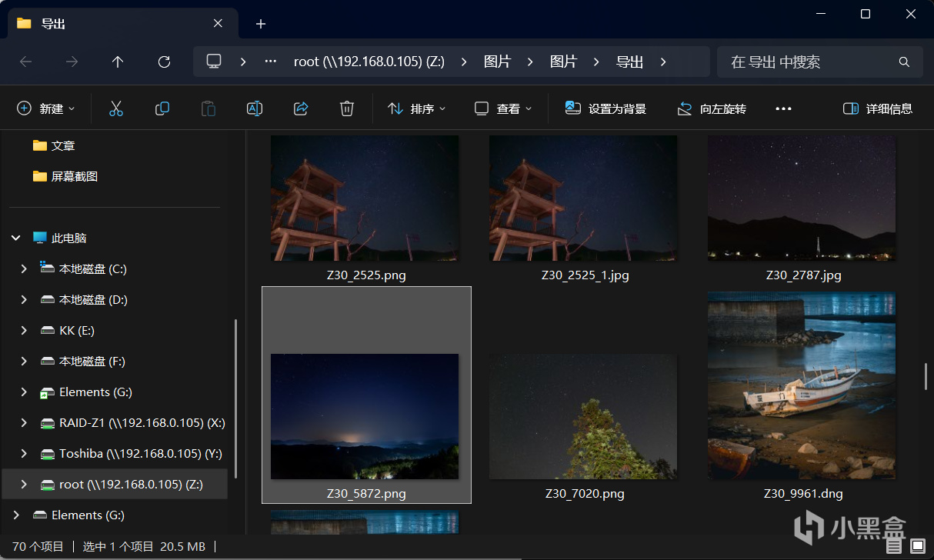The width and height of the screenshot is (934, 560).
Task: Open chevron dropdown after 导出 breadcrumb
Action: point(663,62)
